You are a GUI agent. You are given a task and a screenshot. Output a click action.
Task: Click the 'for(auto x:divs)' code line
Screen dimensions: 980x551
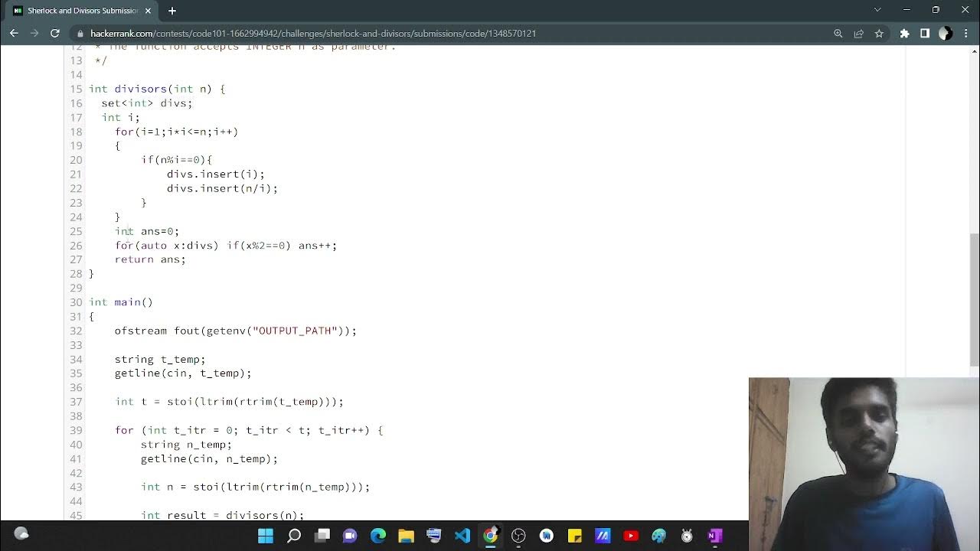pyautogui.click(x=226, y=246)
